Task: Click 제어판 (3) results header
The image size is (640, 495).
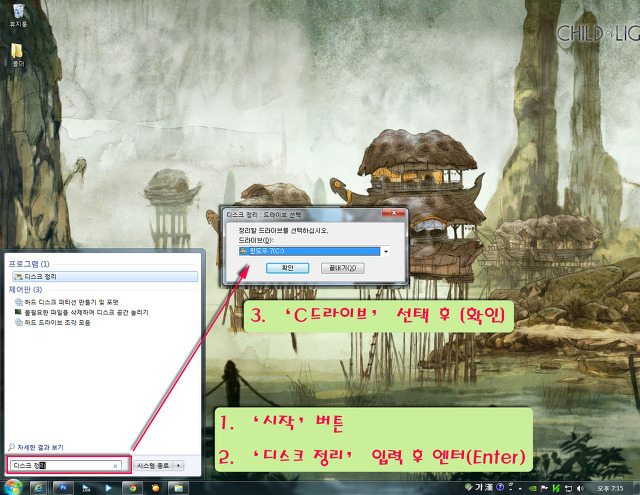Action: tap(25, 289)
